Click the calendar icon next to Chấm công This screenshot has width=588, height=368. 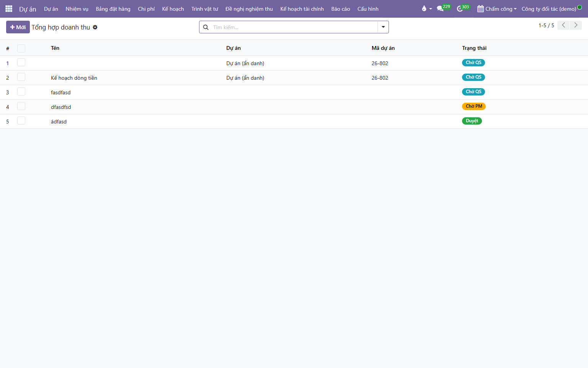click(x=480, y=9)
